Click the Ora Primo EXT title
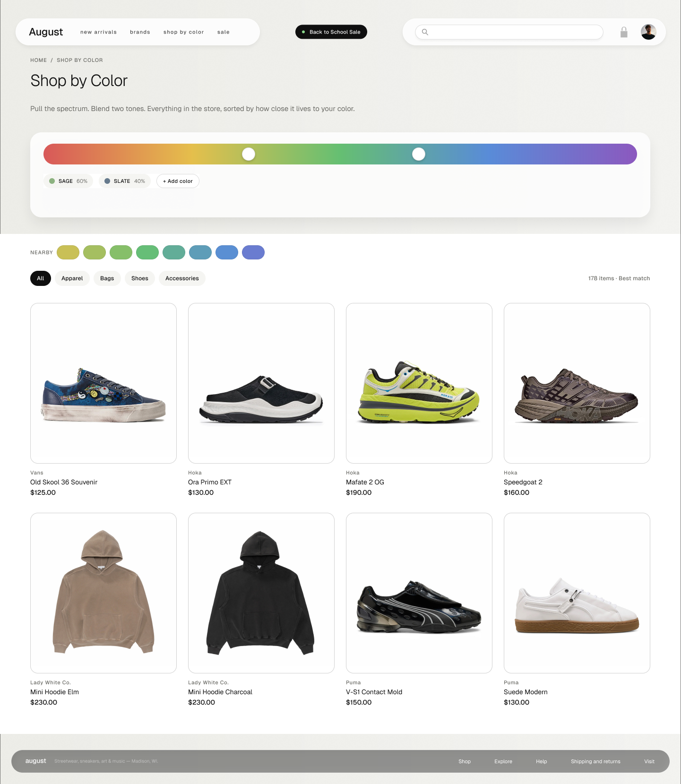681x784 pixels. click(210, 482)
